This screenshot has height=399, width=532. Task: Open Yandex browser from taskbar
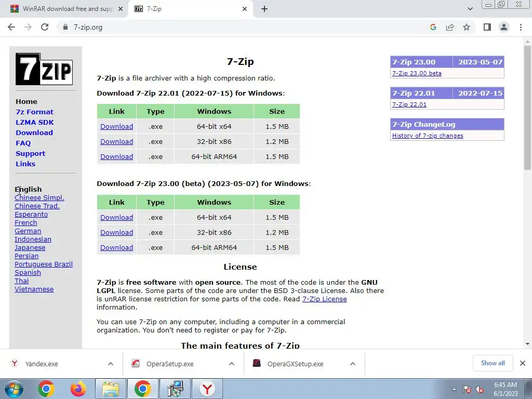click(207, 389)
